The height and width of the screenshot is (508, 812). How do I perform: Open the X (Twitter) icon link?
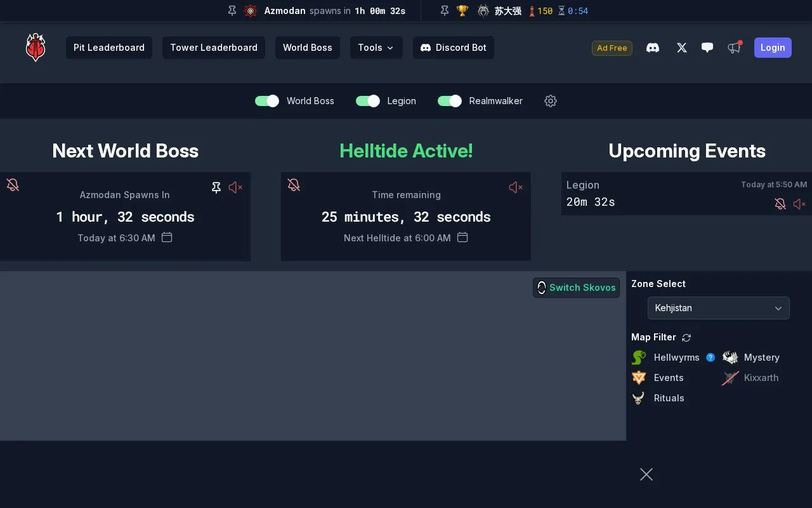click(682, 48)
